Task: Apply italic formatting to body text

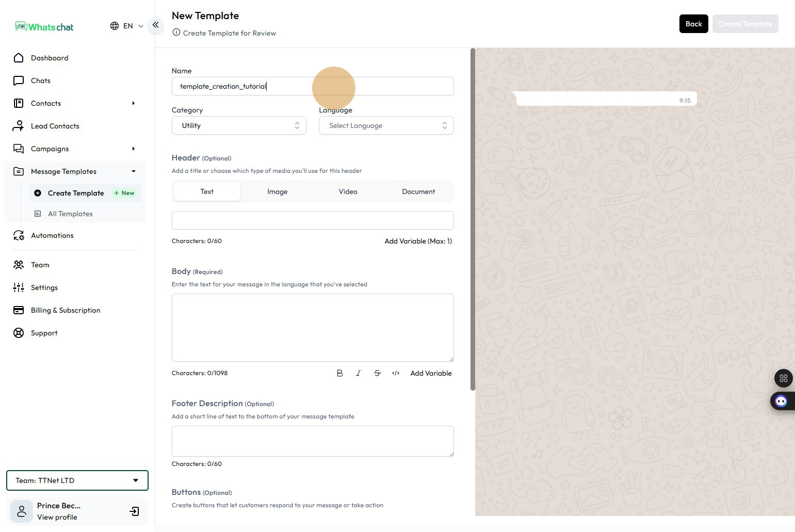Action: [x=358, y=373]
